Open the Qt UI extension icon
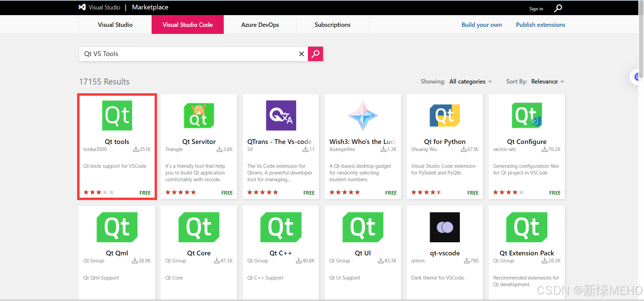Viewport: 644px width, 301px height. [x=363, y=227]
